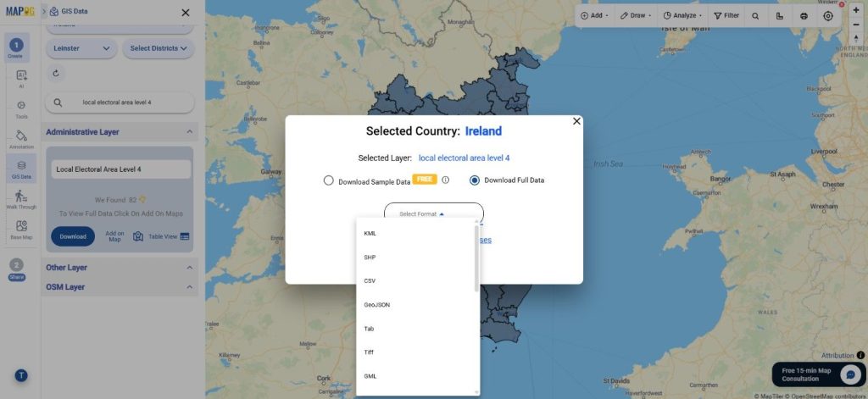The image size is (868, 399).
Task: Open the Draw dropdown in toolbar
Action: 636,15
